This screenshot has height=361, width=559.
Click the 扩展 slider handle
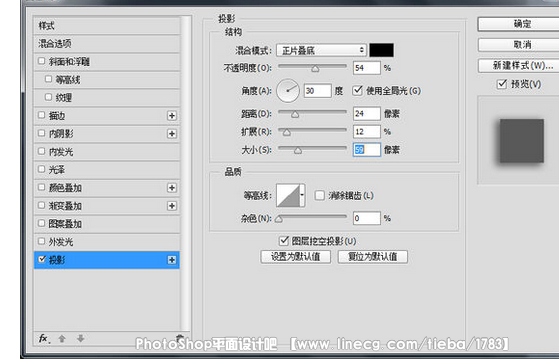pyautogui.click(x=287, y=132)
